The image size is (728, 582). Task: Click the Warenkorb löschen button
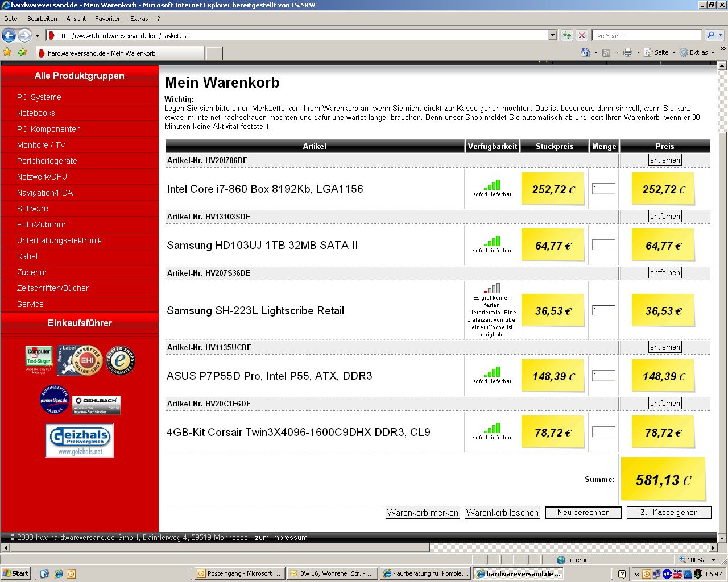click(x=502, y=512)
